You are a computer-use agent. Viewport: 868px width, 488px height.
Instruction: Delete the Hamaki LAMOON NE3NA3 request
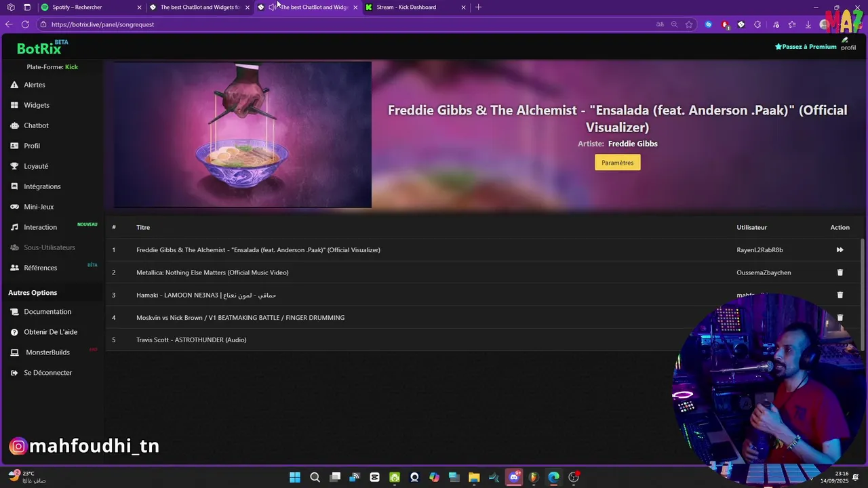[840, 295]
